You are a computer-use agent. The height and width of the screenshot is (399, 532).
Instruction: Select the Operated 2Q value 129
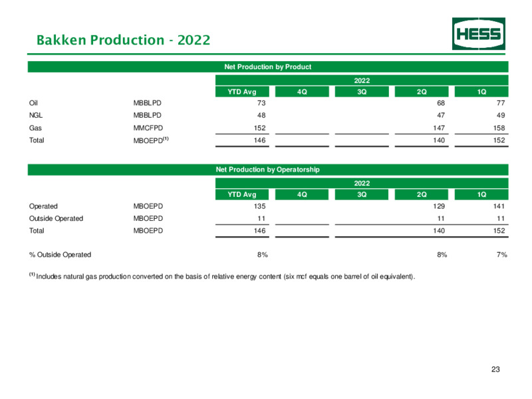439,206
